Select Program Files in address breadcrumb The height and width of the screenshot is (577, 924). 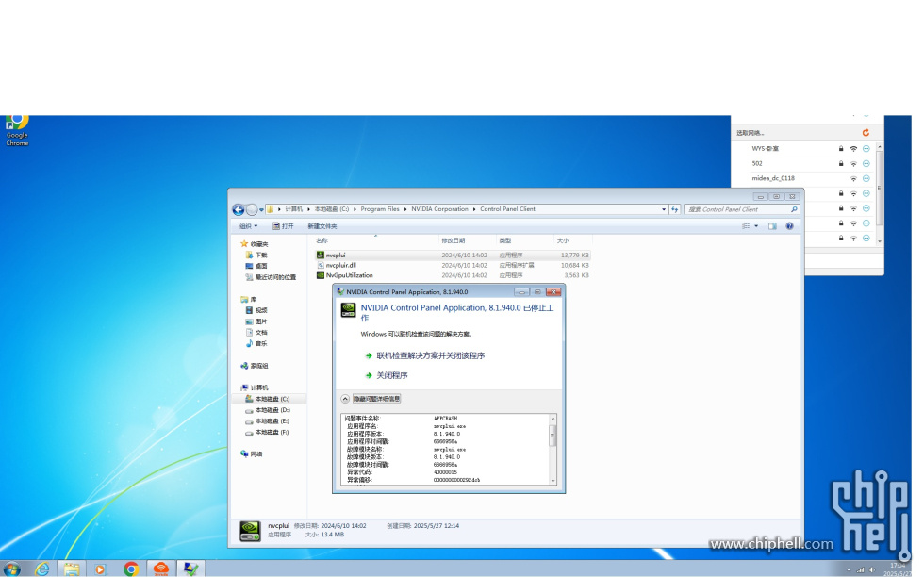pyautogui.click(x=379, y=209)
